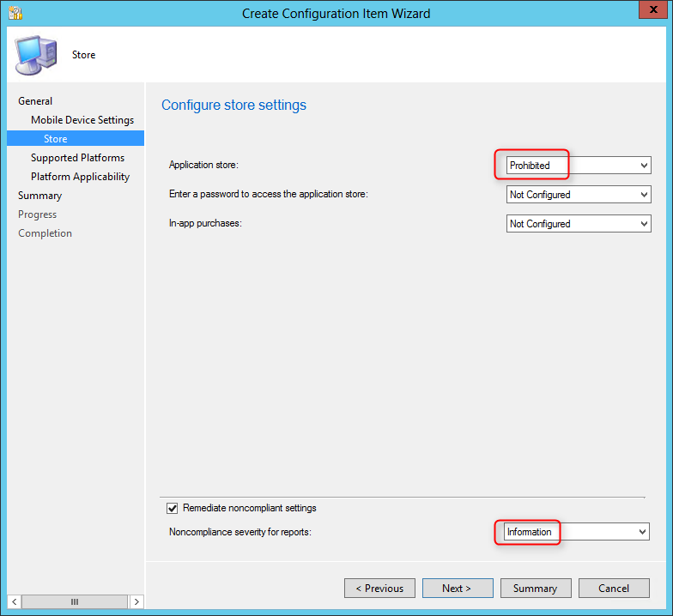The height and width of the screenshot is (616, 673).
Task: Click the wizard icon in title bar
Action: (15, 14)
